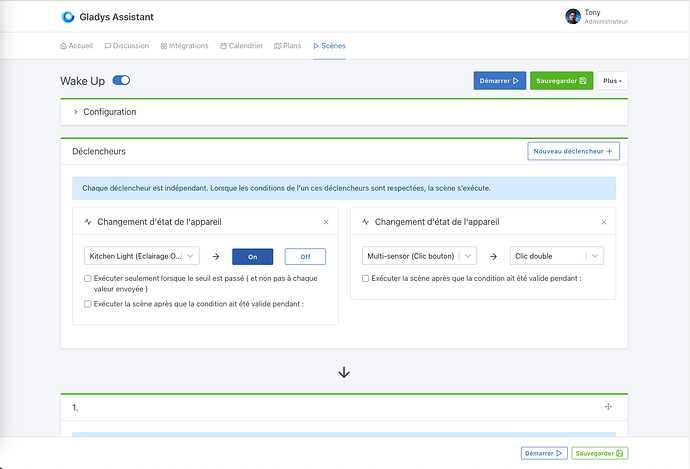The width and height of the screenshot is (690, 469).
Task: Click the activity icon on the first trigger
Action: click(88, 222)
